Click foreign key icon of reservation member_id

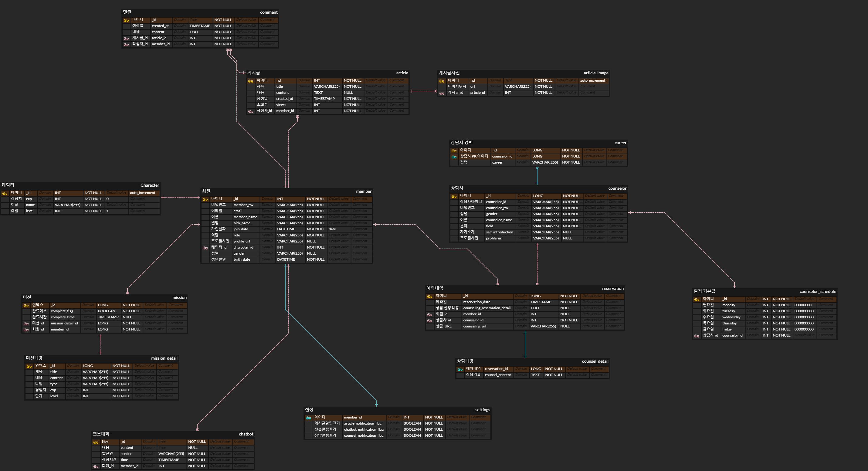point(430,314)
